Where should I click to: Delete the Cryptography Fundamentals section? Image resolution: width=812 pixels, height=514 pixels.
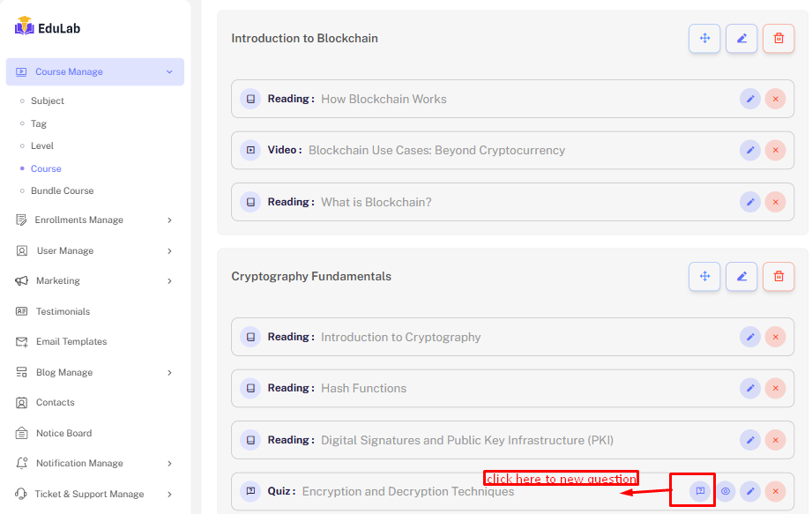(x=778, y=277)
